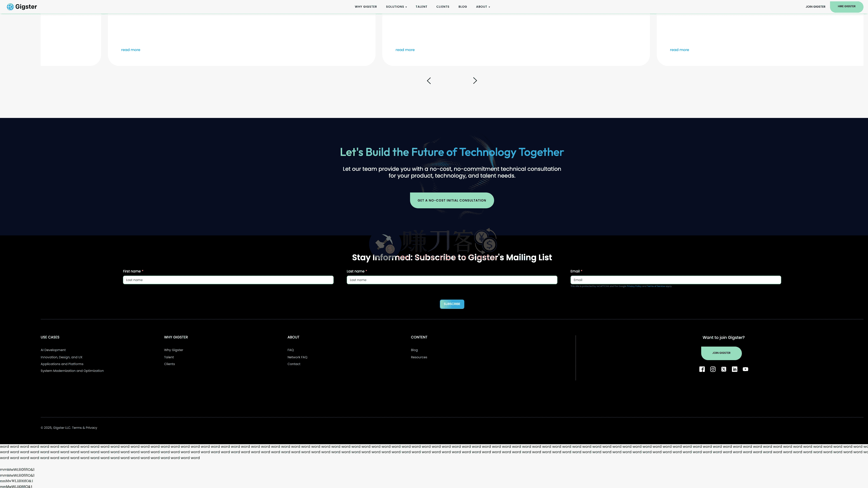Select Blog in top navigation
The image size is (868, 488).
463,7
